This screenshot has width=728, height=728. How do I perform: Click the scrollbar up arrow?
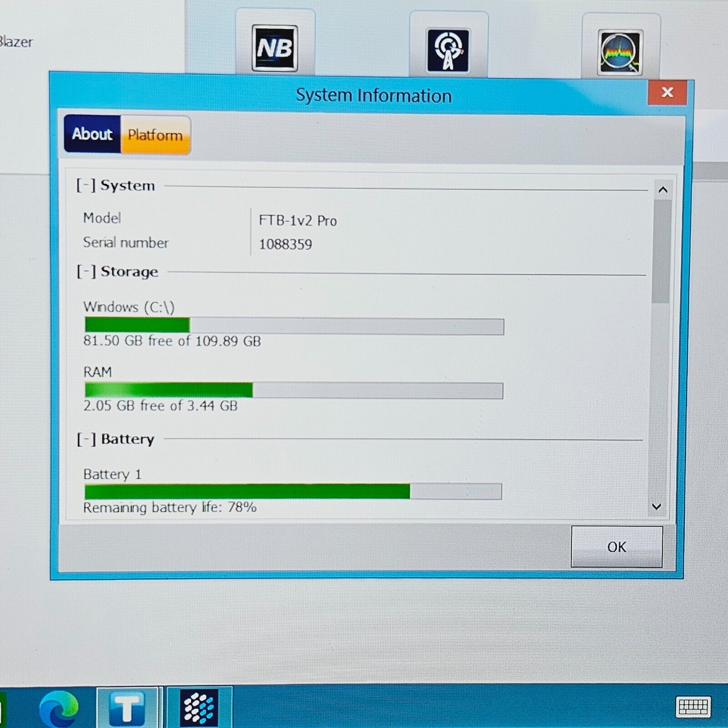tap(662, 190)
